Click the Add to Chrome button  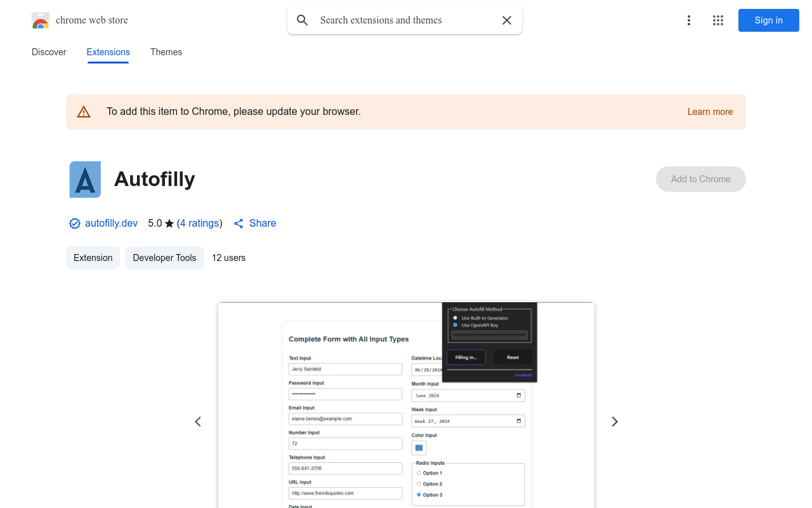(701, 179)
